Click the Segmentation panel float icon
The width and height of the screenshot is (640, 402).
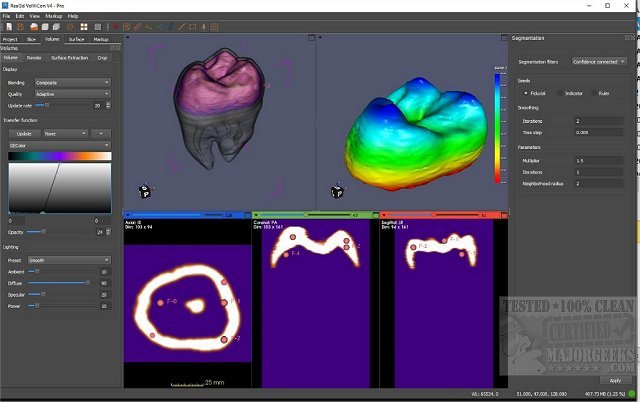(x=627, y=38)
